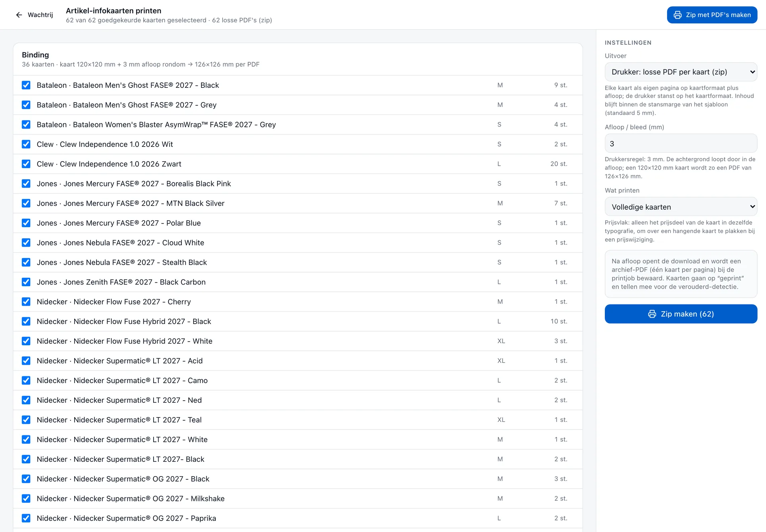
Task: Click the page title Artikel-infokaarten printen
Action: (x=114, y=11)
